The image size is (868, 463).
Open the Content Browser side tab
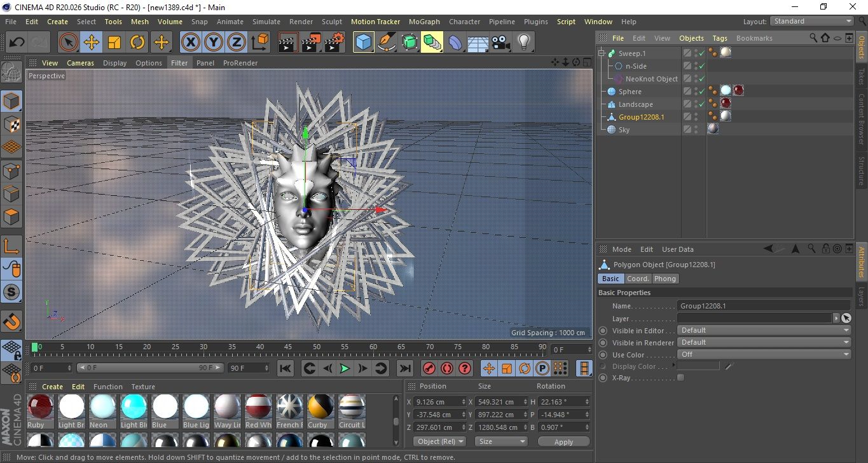pos(862,120)
